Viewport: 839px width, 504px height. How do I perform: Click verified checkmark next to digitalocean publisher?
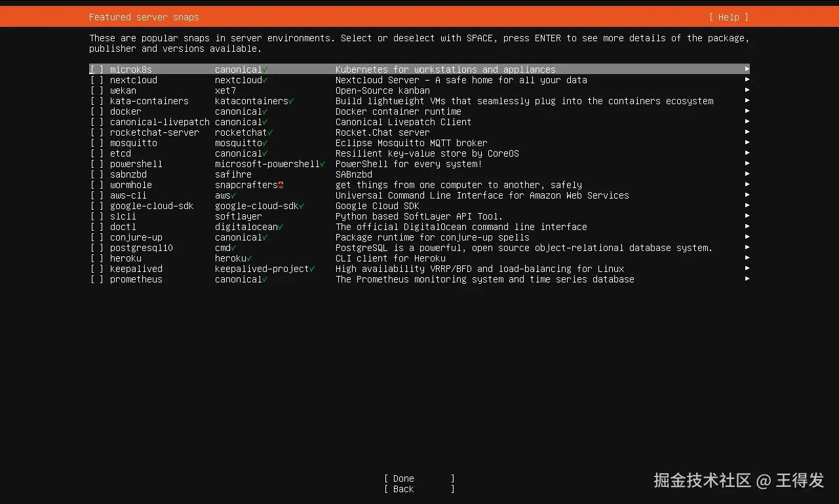tap(281, 227)
